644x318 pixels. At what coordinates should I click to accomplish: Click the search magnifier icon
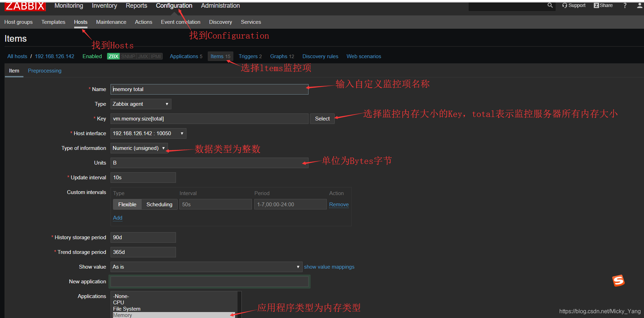click(550, 6)
